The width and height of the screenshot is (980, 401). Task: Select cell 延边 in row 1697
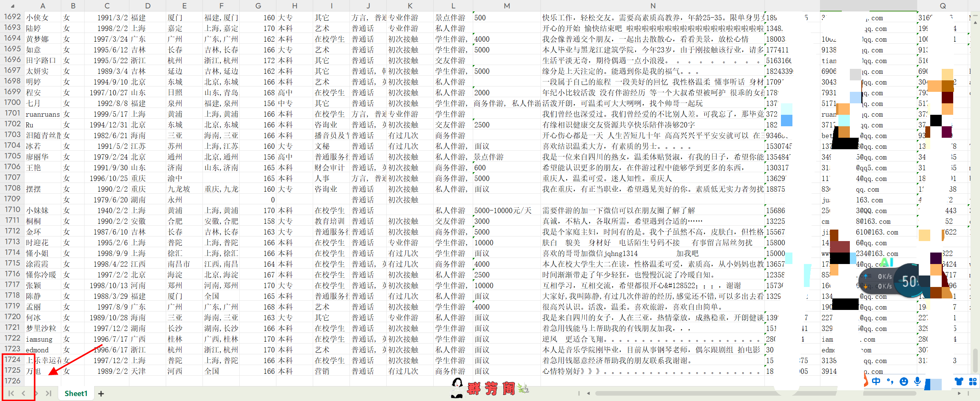click(184, 71)
